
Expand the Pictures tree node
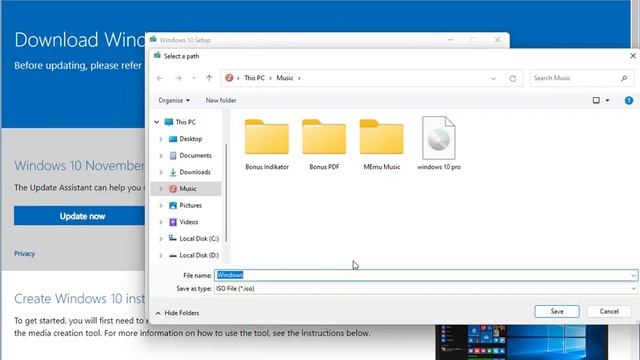161,205
